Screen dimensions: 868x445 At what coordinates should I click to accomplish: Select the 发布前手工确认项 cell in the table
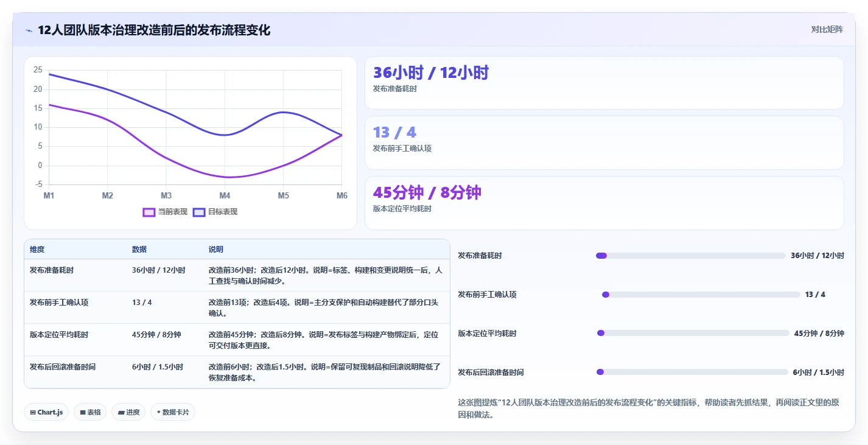coord(59,302)
